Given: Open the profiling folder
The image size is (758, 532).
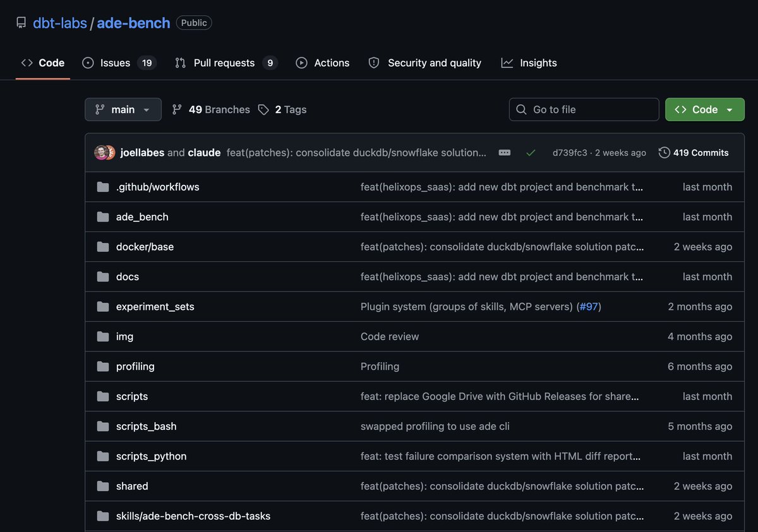Looking at the screenshot, I should pos(135,367).
